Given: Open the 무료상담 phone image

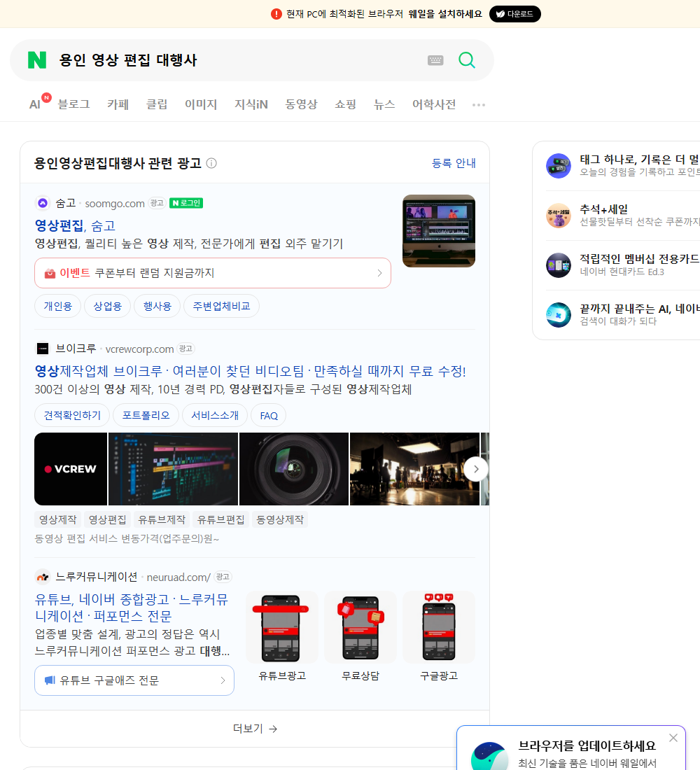Looking at the screenshot, I should tap(360, 628).
